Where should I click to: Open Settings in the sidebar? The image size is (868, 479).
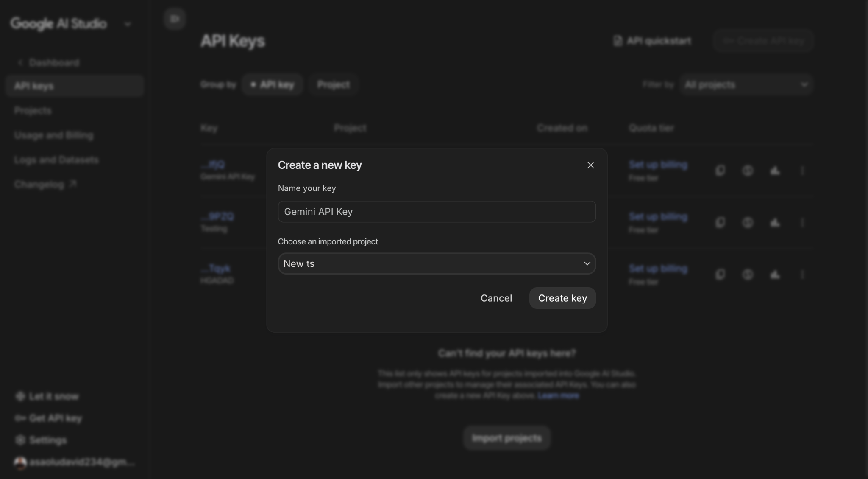(41, 440)
